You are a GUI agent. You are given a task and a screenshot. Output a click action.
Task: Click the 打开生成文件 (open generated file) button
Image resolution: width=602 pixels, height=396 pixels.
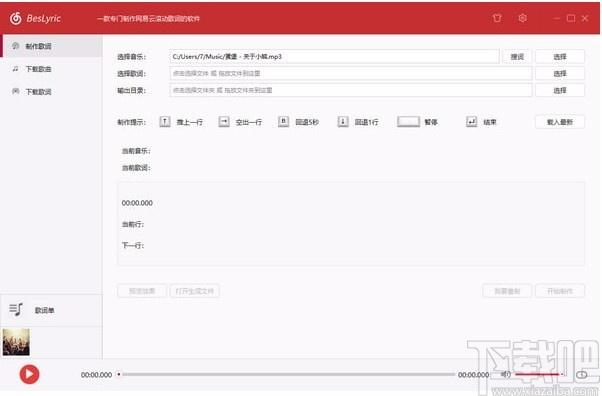click(195, 291)
